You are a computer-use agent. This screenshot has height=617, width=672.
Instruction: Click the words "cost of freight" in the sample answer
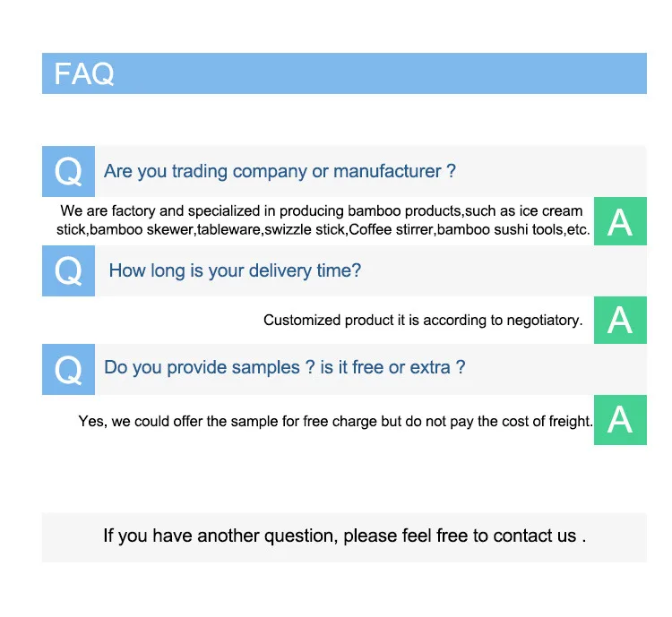click(547, 421)
